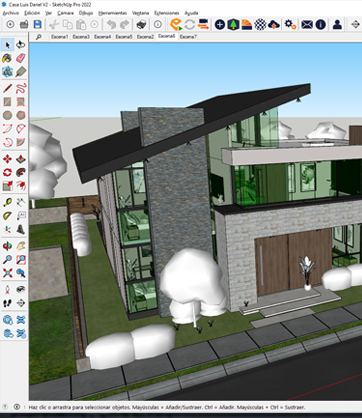Switch to the Escena2 scene tab
This screenshot has width=362, height=418.
[x=145, y=37]
